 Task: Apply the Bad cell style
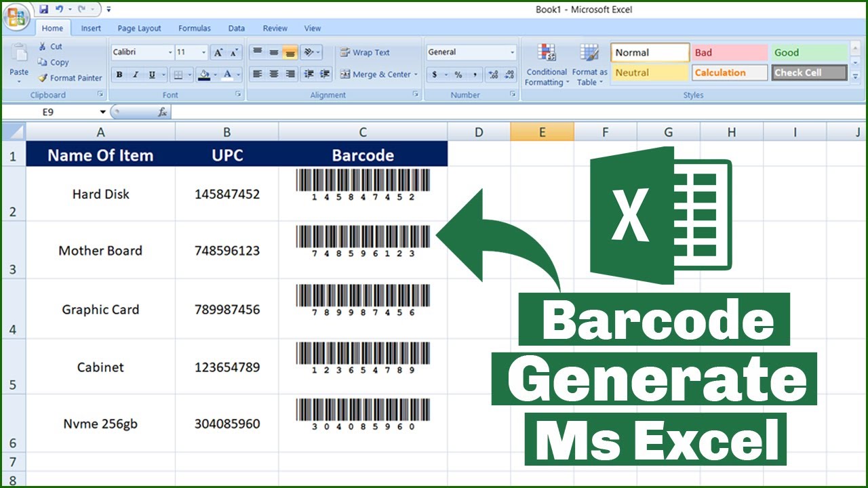tap(730, 52)
